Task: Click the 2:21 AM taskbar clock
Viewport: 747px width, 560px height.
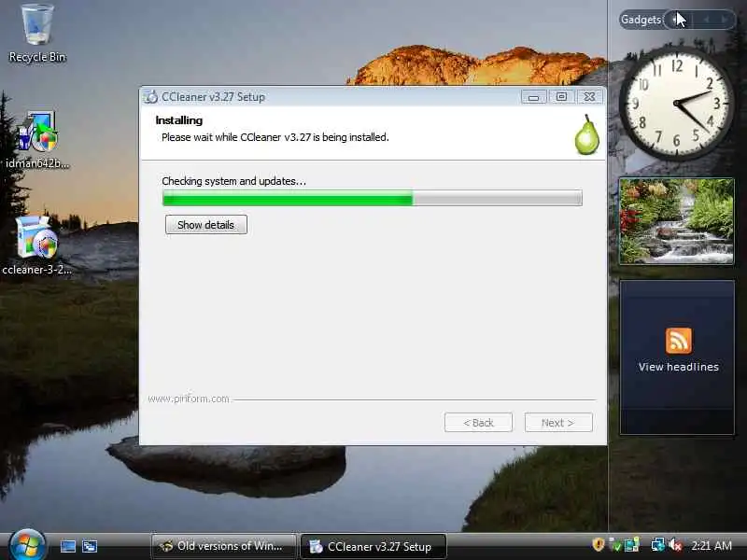Action: [x=712, y=545]
